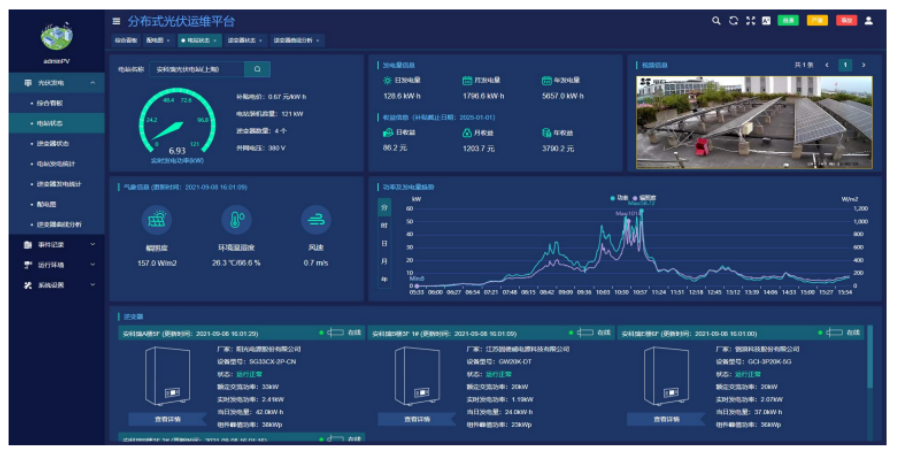Toggle the 功率 series in chart legend

[x=619, y=198]
